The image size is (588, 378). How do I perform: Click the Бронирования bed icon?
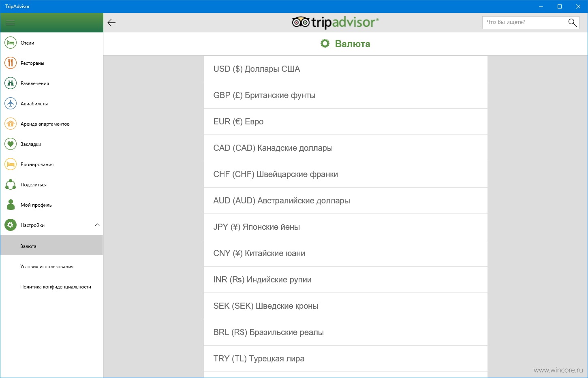11,164
